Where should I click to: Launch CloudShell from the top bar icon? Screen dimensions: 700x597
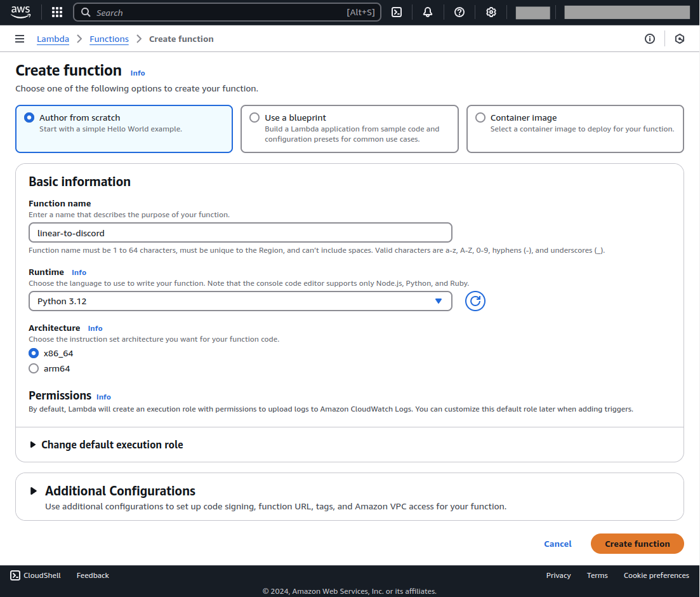coord(397,12)
